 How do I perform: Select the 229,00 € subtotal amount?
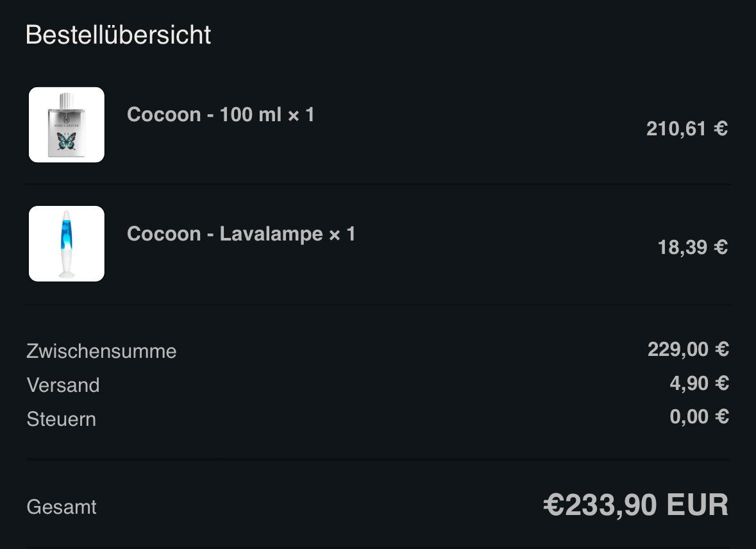click(688, 350)
